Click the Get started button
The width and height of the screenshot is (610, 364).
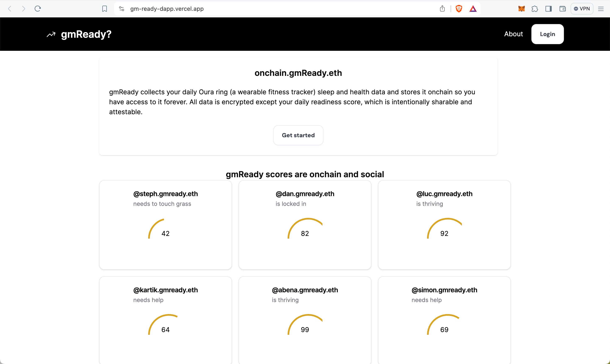click(x=298, y=135)
